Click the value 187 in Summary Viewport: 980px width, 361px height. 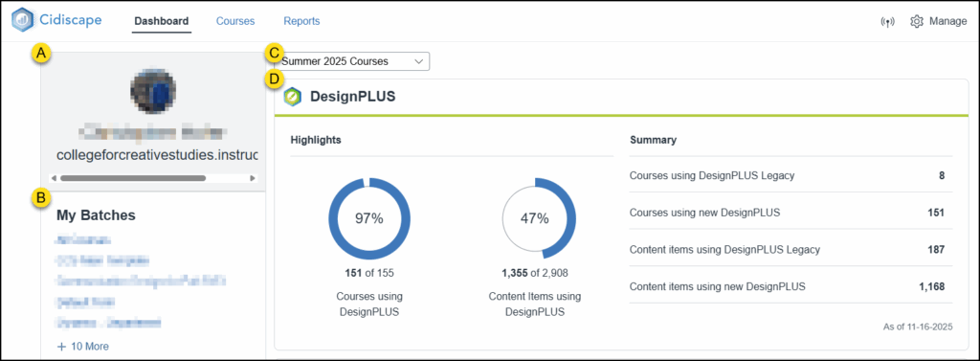click(936, 250)
